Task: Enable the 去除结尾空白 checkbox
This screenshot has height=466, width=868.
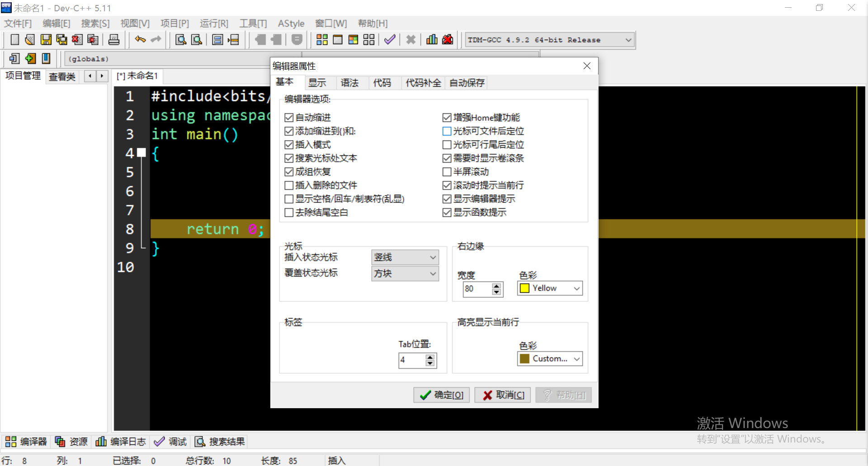Action: (x=289, y=212)
